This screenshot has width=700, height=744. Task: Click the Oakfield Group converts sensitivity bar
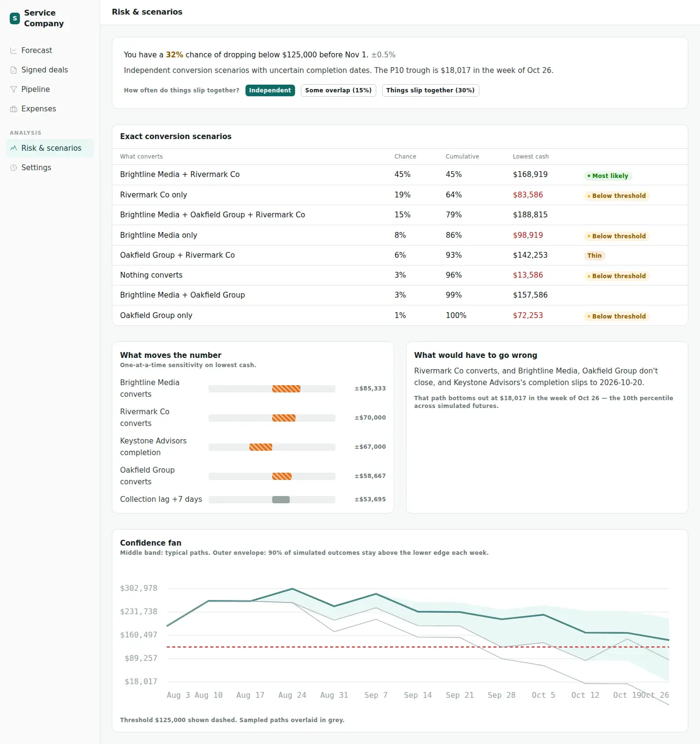tap(282, 476)
